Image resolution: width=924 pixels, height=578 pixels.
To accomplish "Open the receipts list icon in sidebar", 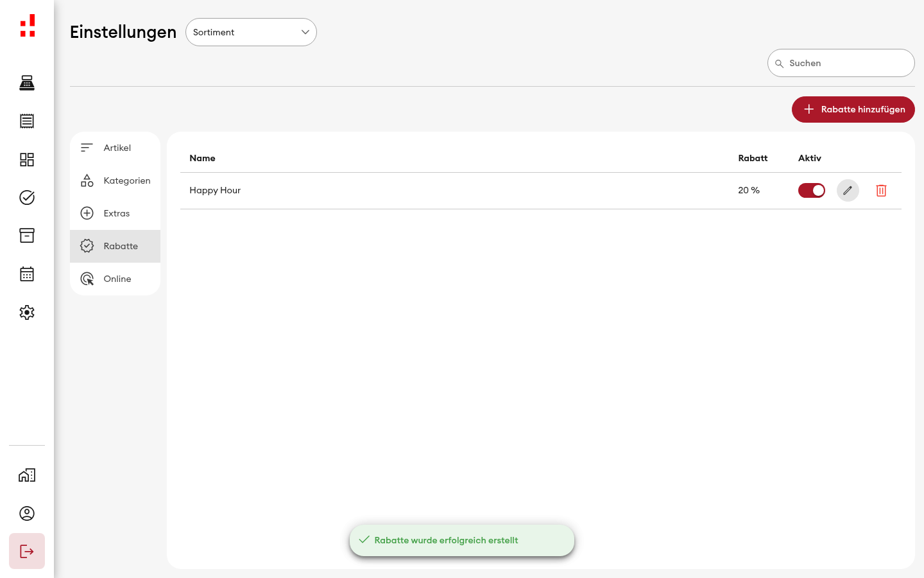I will 27,121.
